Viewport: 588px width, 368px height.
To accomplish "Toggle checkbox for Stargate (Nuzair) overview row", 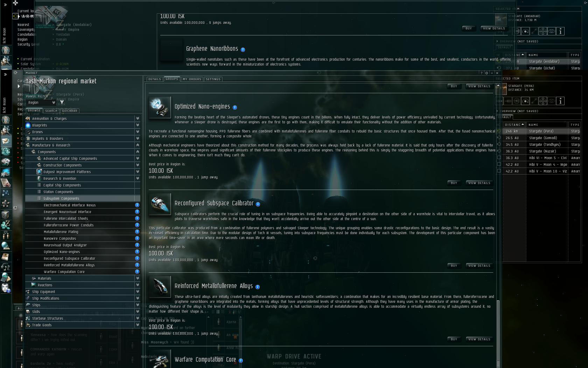I will (x=499, y=151).
